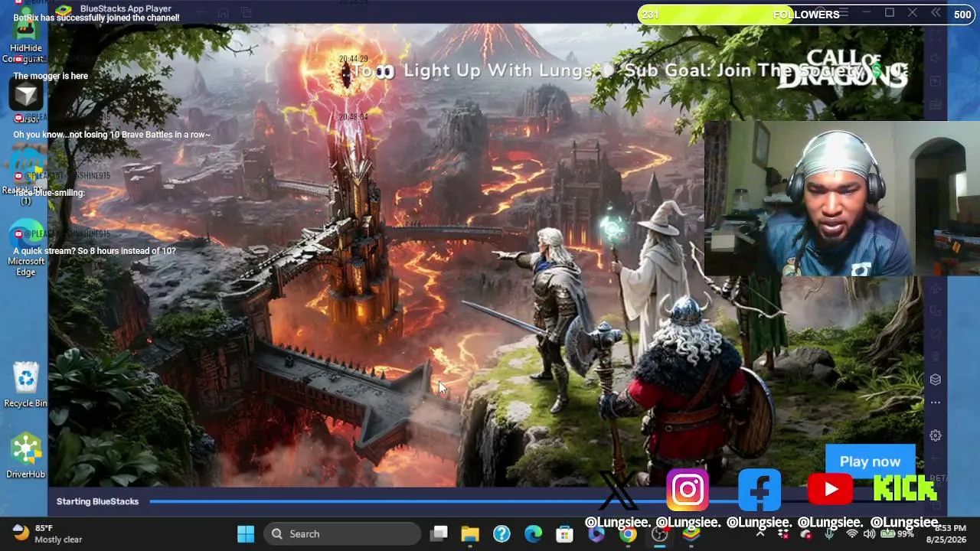Click the battery indicator at 99%
The image size is (980, 551).
pos(897,533)
